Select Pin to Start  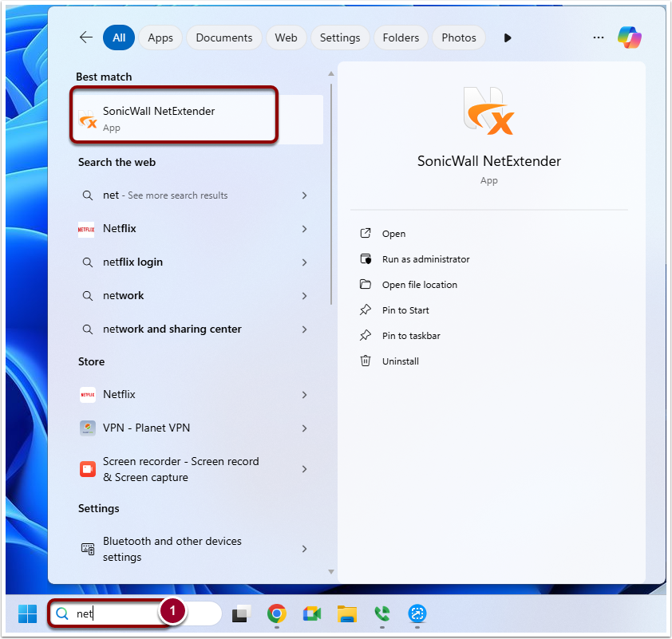(x=405, y=310)
